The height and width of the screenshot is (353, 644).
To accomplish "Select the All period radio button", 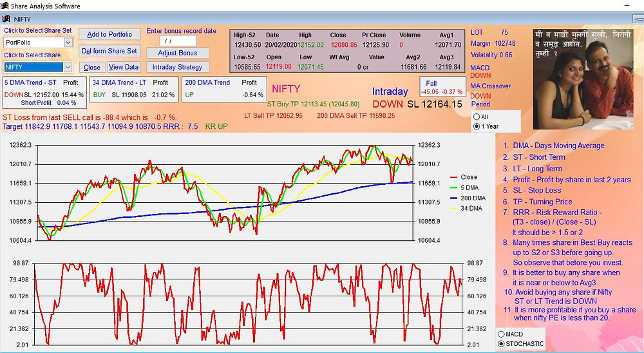I will [x=477, y=117].
